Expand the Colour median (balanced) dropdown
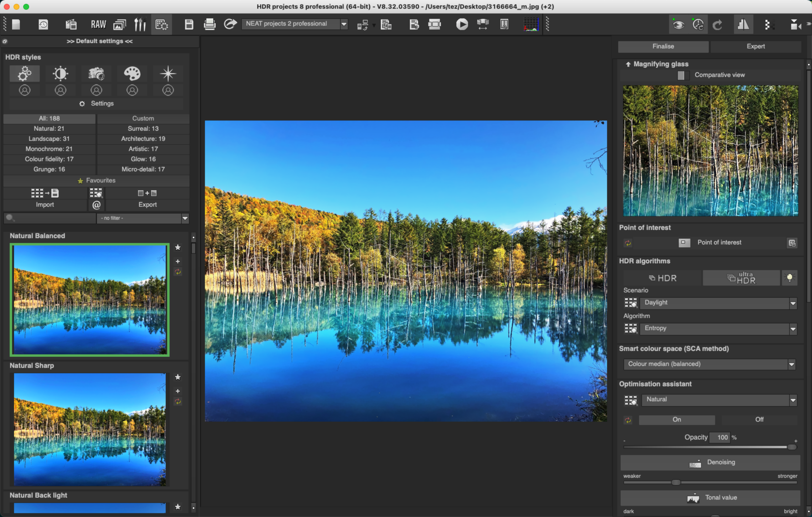Screen dimensions: 812x517 click(792, 364)
